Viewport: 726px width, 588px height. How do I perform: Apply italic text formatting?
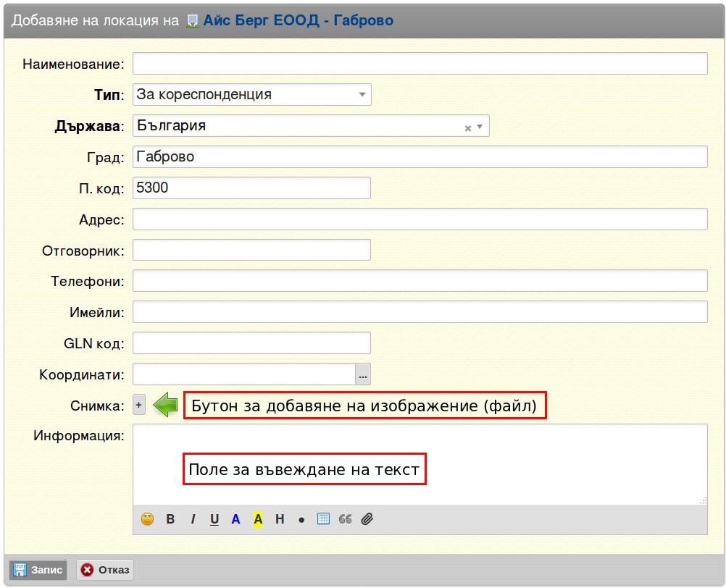tap(193, 519)
